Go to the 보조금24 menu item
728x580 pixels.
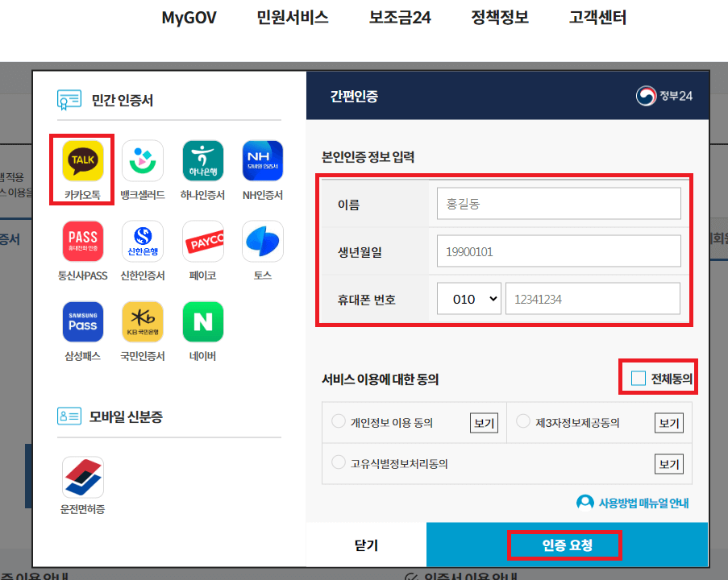pos(399,17)
